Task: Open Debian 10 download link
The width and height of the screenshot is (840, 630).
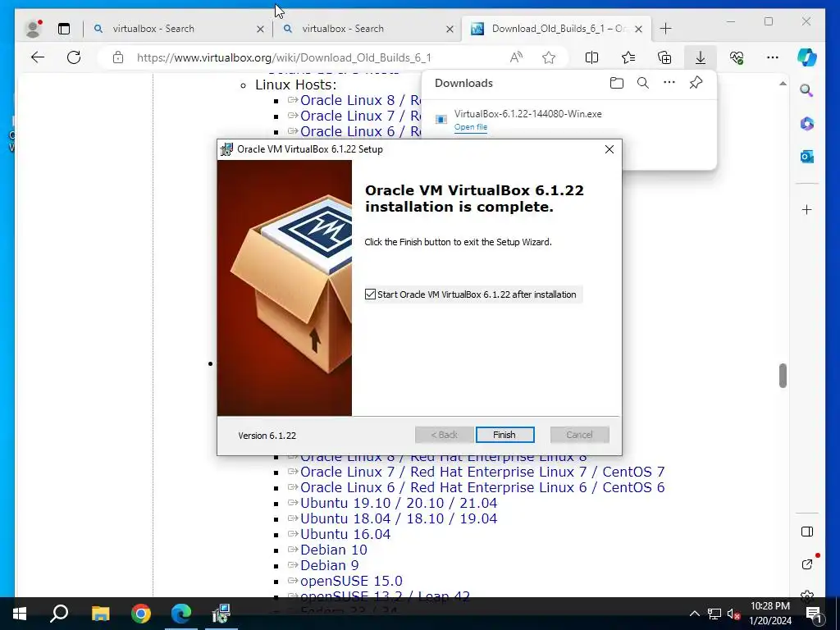Action: tap(334, 550)
